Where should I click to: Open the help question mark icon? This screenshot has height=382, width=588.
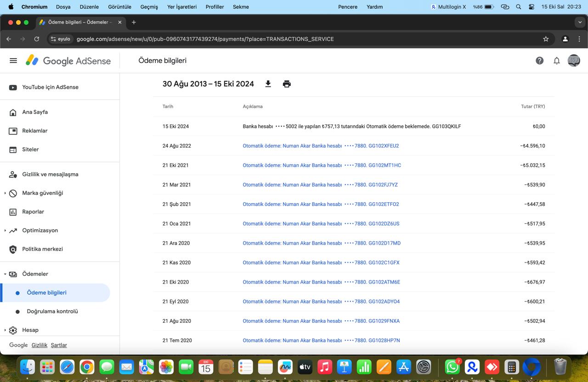[x=540, y=61]
